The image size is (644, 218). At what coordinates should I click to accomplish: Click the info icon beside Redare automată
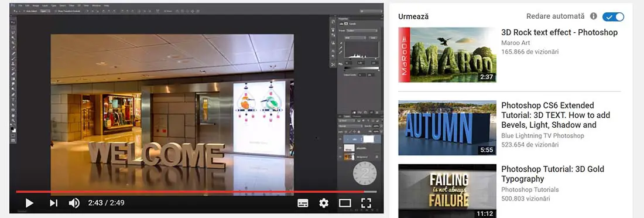click(594, 16)
